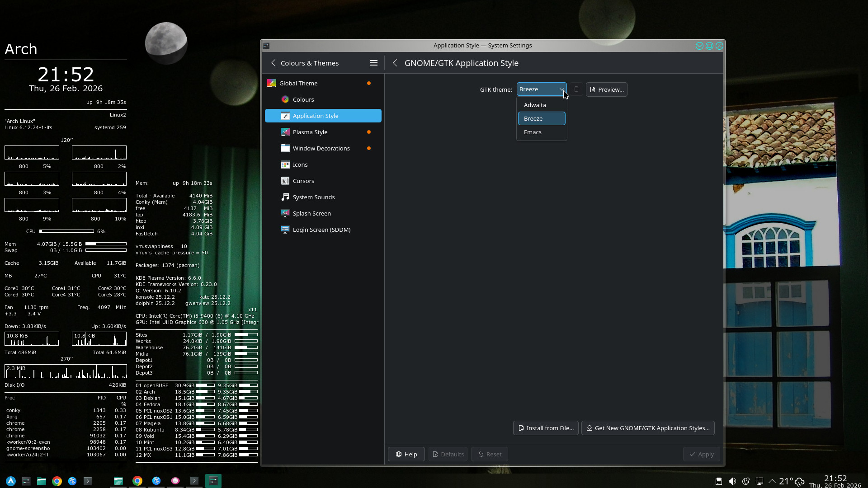Choose Emacs in the GTK theme dropdown
Image resolution: width=868 pixels, height=488 pixels.
(533, 132)
